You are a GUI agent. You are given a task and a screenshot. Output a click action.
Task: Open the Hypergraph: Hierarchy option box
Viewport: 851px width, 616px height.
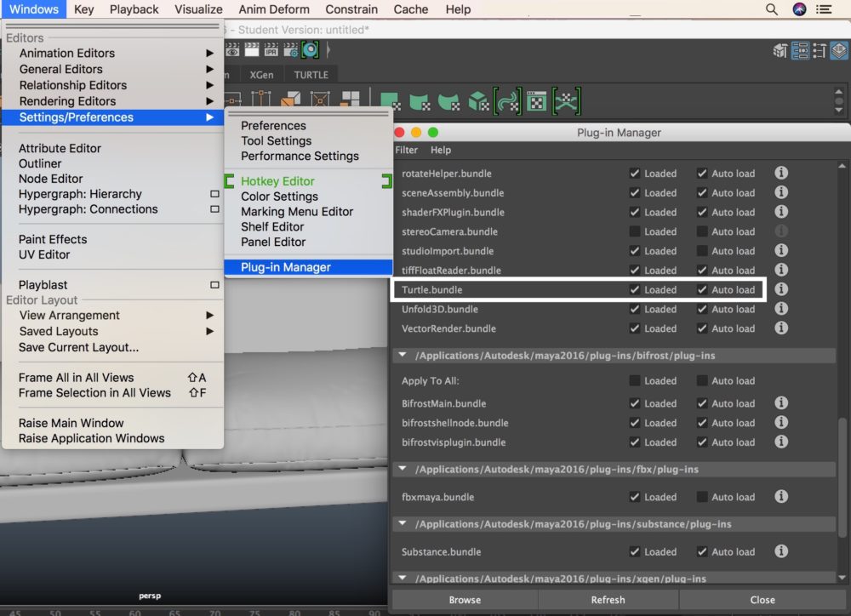[215, 194]
